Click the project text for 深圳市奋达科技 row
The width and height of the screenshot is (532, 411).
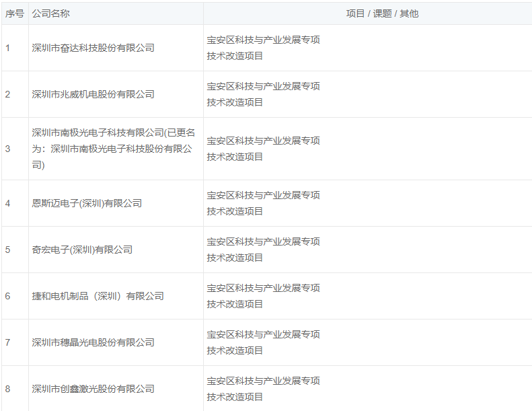point(263,48)
